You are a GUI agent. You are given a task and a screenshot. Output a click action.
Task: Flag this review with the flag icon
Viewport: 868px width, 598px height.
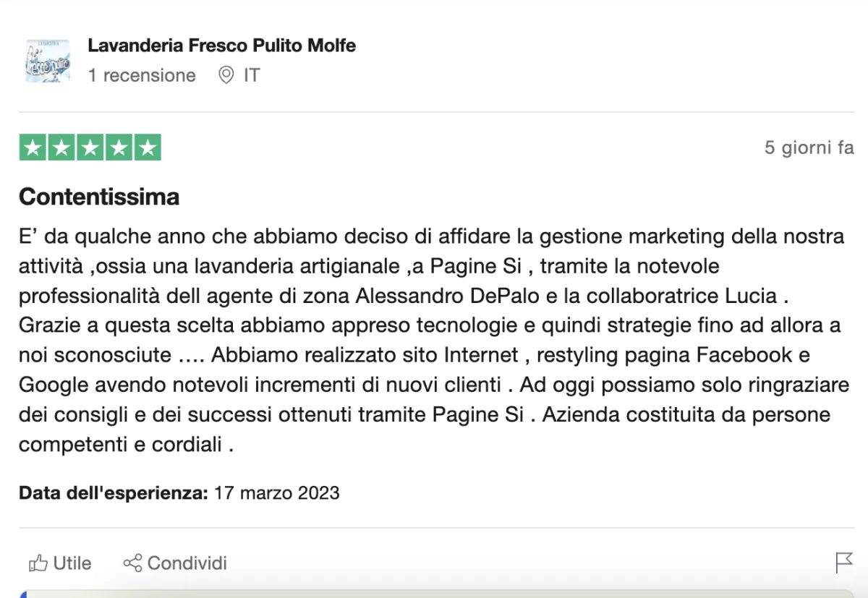pos(844,562)
